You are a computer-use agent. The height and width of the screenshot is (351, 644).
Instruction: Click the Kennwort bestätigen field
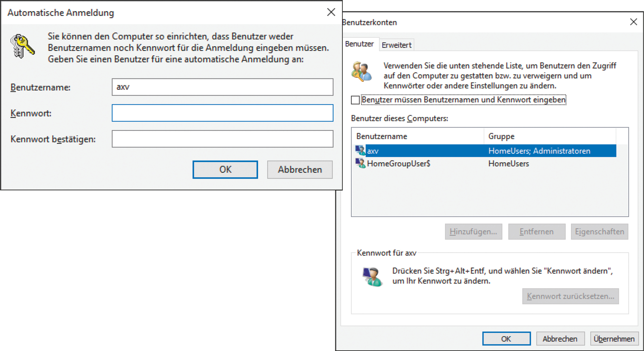[x=222, y=139]
